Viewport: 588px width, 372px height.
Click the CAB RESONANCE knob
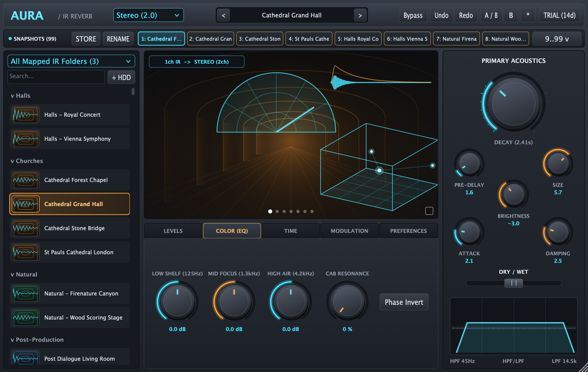(x=347, y=301)
